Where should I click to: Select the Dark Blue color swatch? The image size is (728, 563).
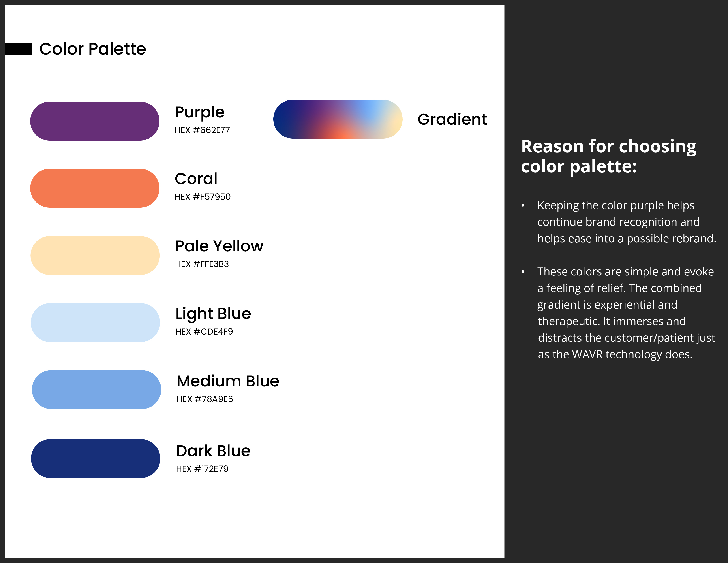96,459
